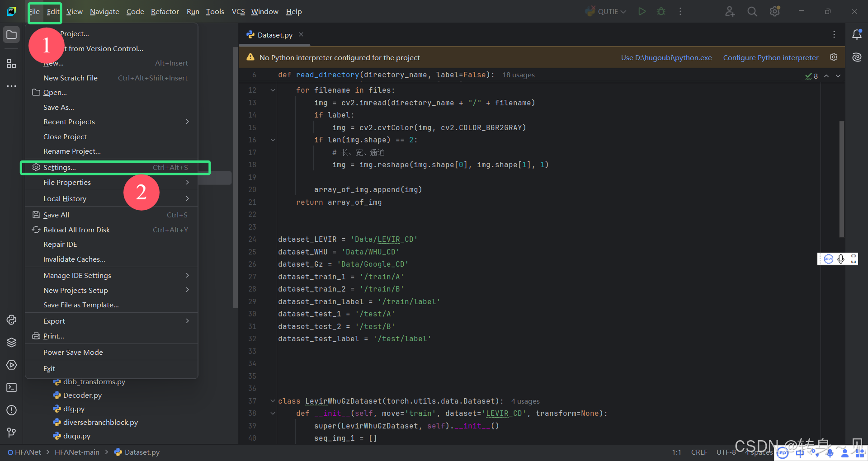Click the Search Everywhere magnifier
This screenshot has height=461, width=868.
(x=752, y=11)
